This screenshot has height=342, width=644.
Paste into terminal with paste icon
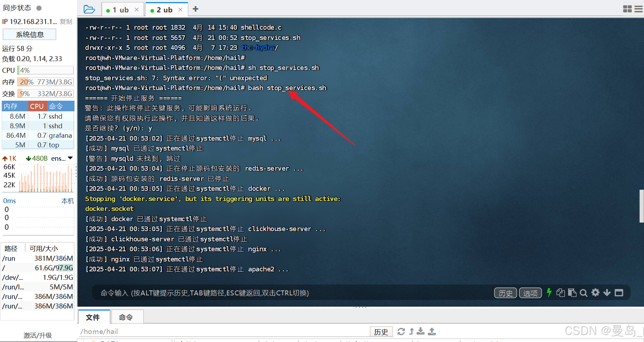pyautogui.click(x=572, y=293)
